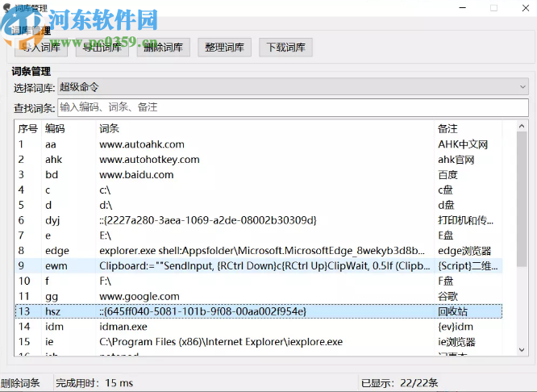
Task: Click the 完成用时: 15 ms status text
Action: click(x=94, y=383)
